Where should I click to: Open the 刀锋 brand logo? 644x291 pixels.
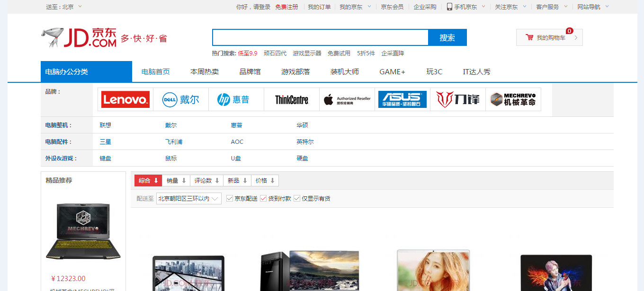tap(458, 99)
